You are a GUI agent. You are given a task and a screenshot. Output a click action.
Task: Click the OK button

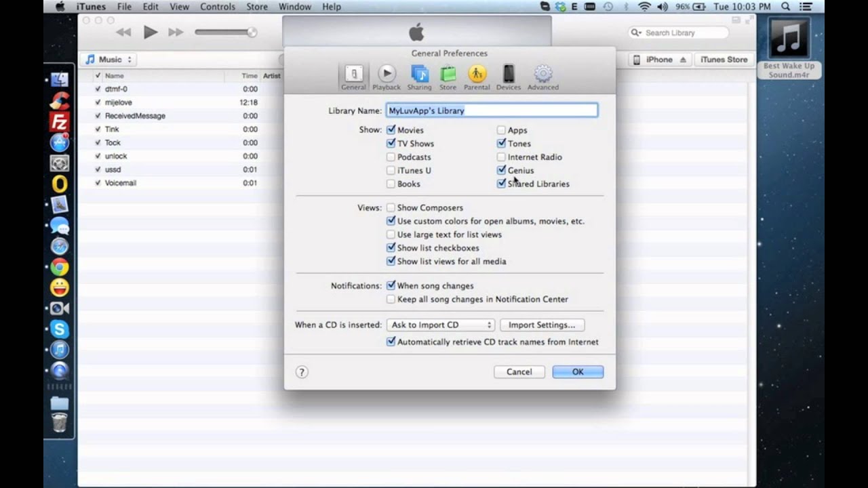tap(578, 371)
